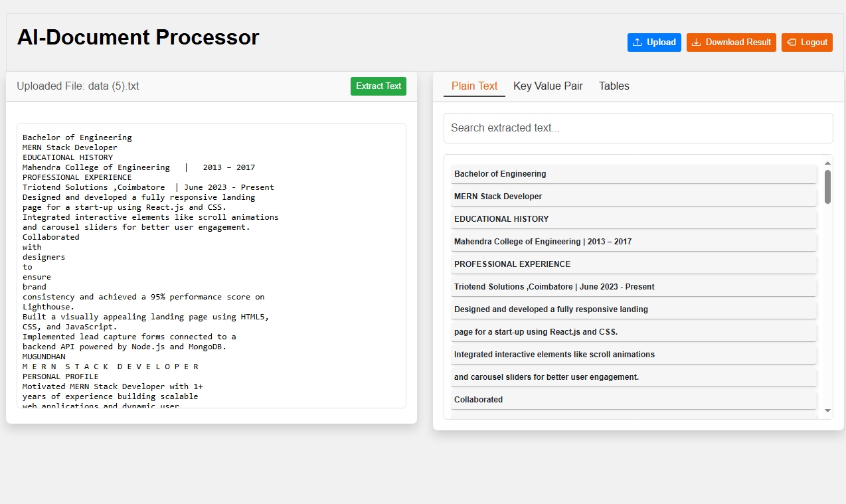Screen dimensions: 846x504
Task: Select the EDUCATIONAL HISTORY result row
Action: coord(633,219)
